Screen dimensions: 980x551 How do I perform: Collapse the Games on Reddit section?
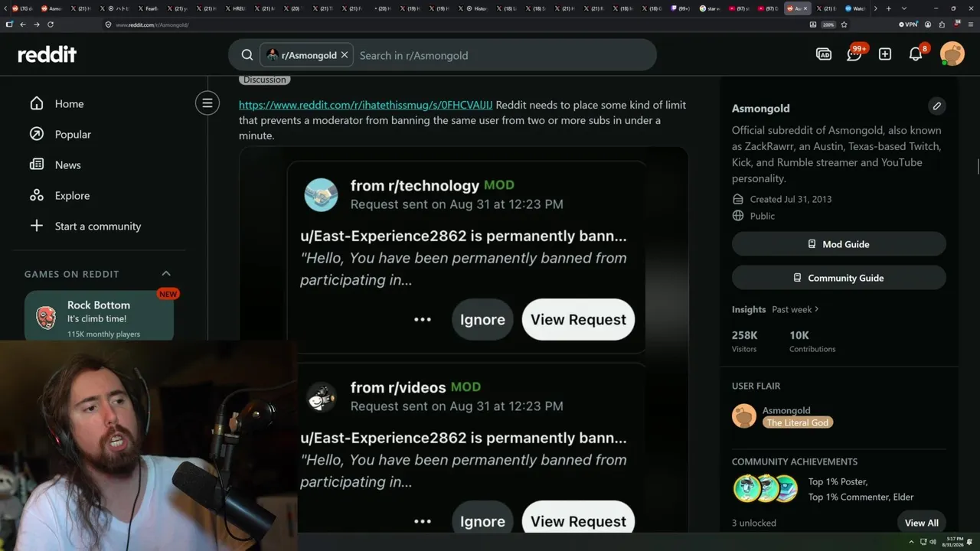(166, 274)
